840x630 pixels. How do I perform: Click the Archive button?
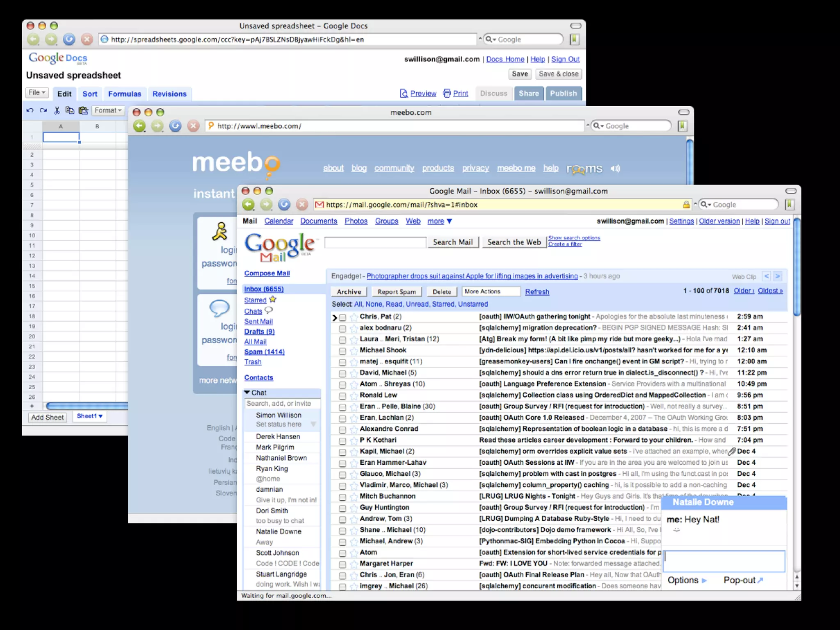(x=349, y=292)
